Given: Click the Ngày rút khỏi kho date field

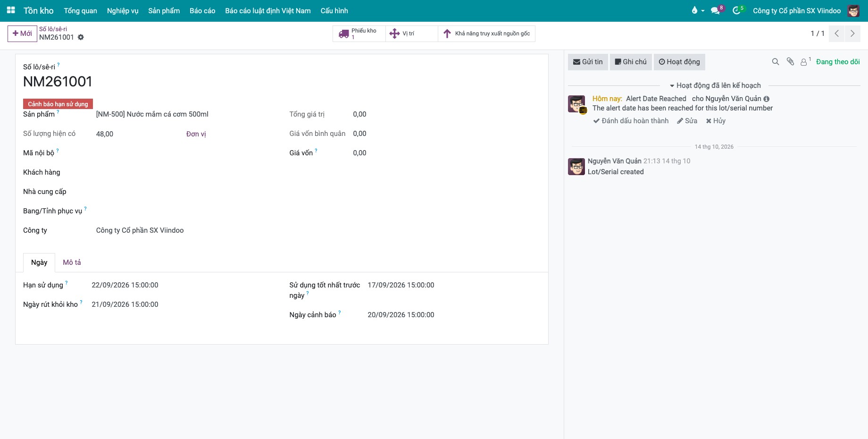Looking at the screenshot, I should 125,304.
